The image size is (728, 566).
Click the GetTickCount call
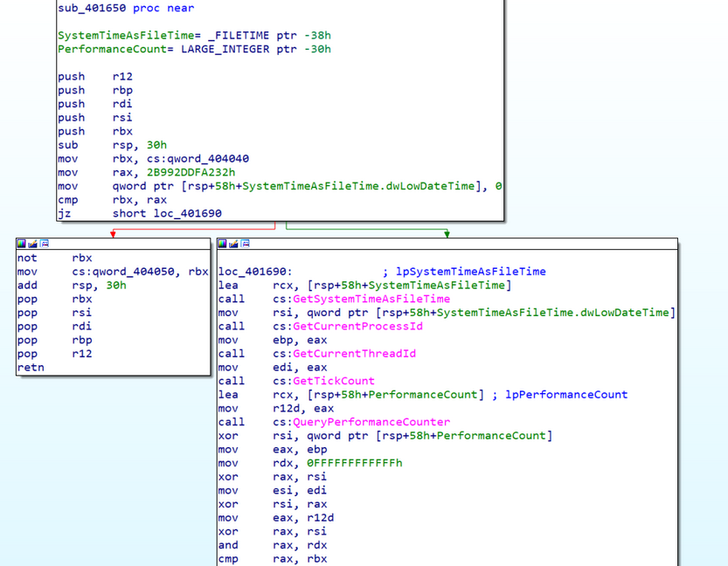pos(333,381)
